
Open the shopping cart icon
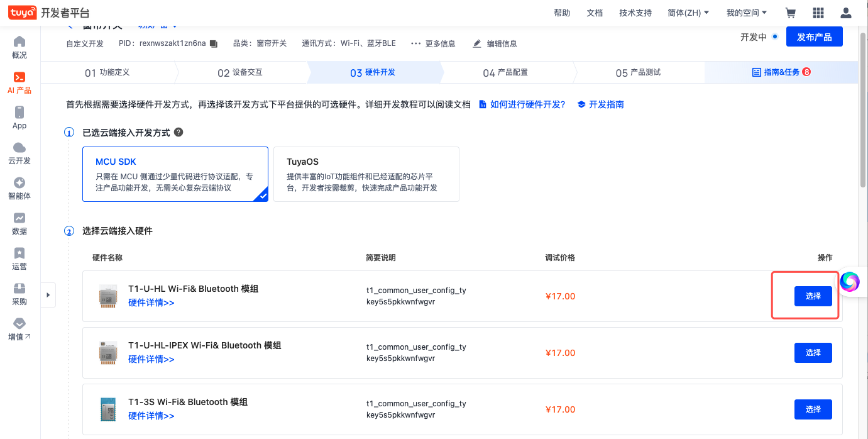(x=791, y=13)
